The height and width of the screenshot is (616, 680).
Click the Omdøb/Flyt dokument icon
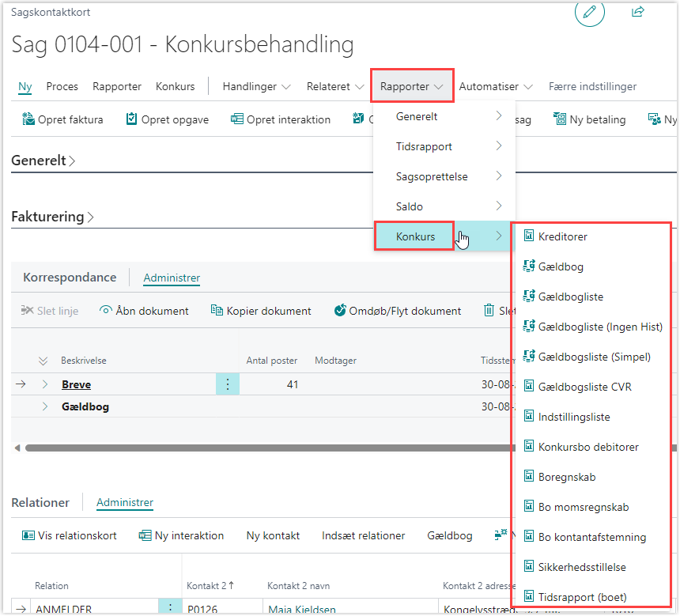click(340, 311)
